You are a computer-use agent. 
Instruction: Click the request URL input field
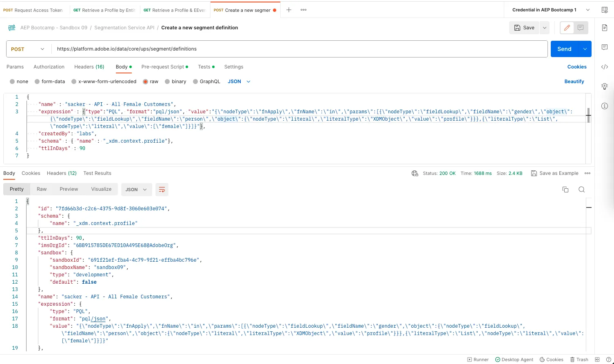pos(300,49)
